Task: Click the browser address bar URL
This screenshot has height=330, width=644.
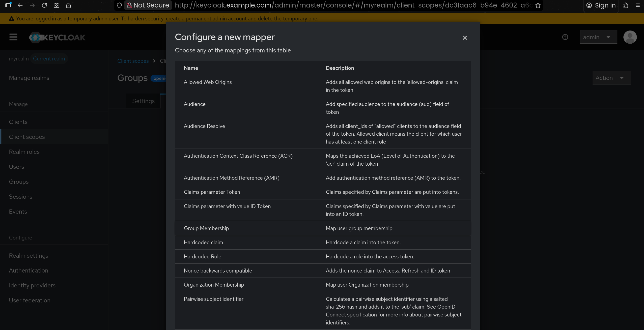Action: click(353, 5)
